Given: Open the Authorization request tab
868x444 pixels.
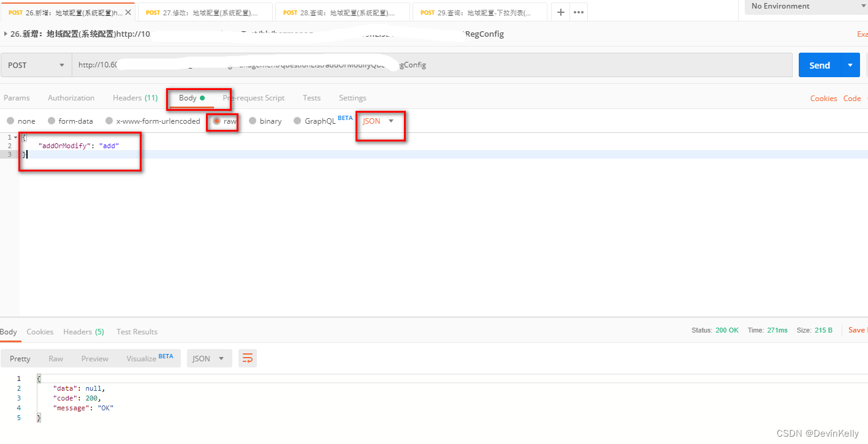Looking at the screenshot, I should (x=71, y=98).
